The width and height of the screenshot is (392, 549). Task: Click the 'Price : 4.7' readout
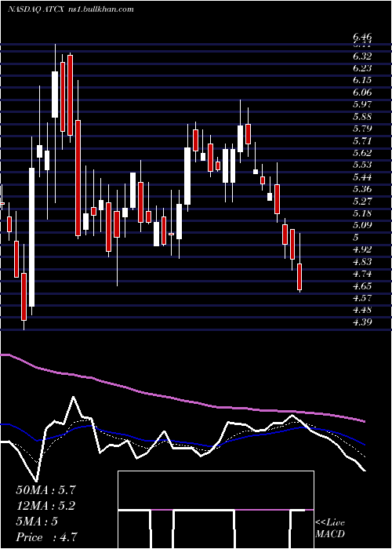click(46, 537)
